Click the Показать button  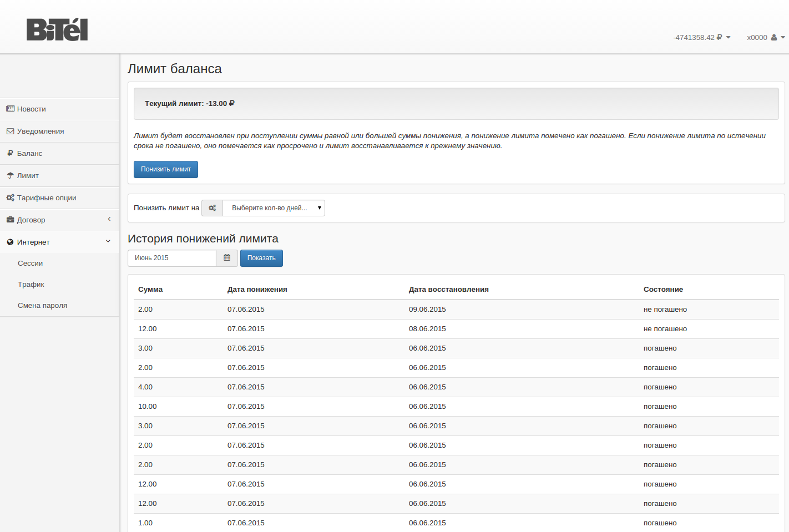coord(261,258)
